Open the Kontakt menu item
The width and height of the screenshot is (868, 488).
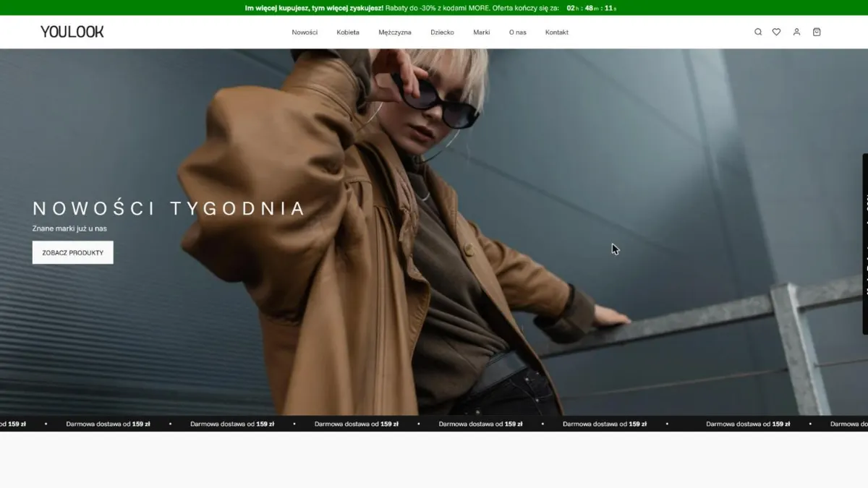tap(557, 33)
